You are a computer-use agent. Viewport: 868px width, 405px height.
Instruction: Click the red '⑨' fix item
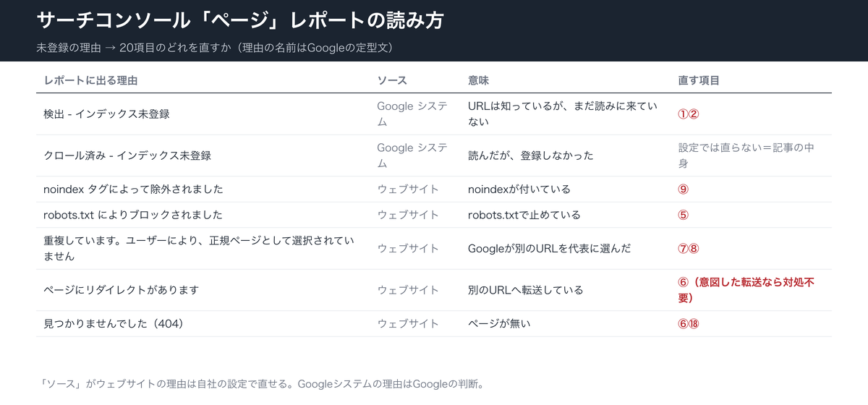click(683, 189)
